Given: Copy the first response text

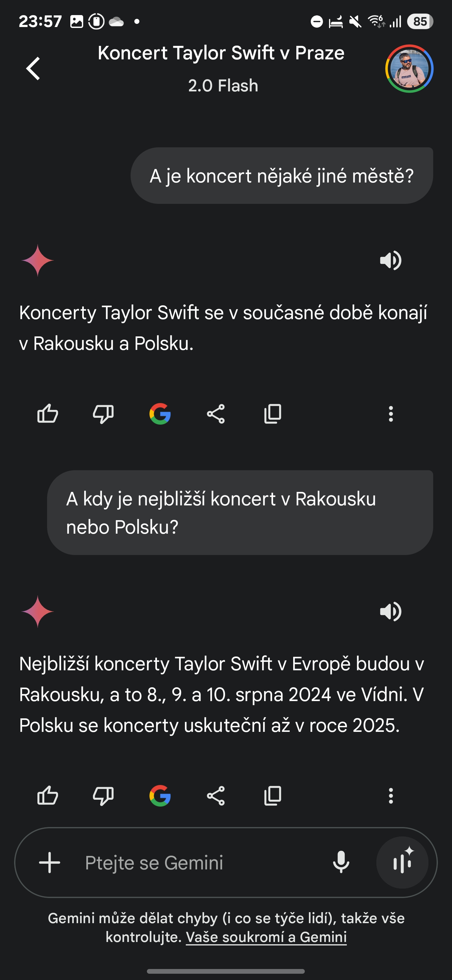Looking at the screenshot, I should tap(272, 414).
